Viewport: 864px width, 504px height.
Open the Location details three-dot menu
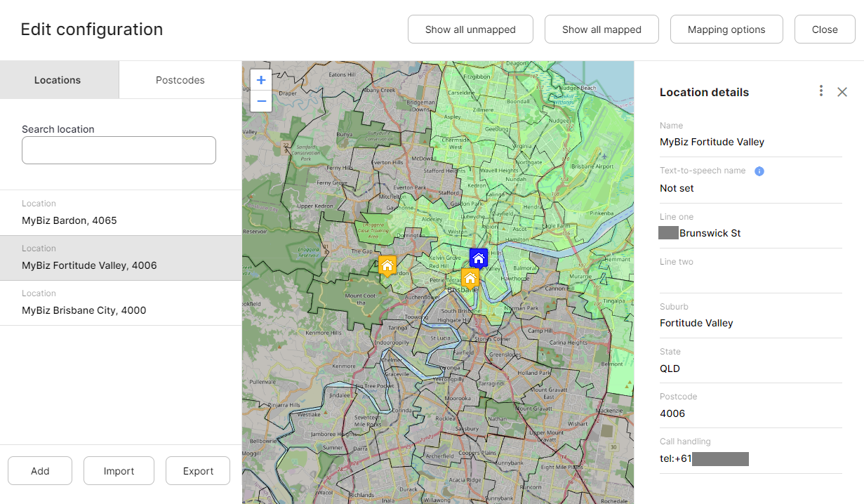820,91
